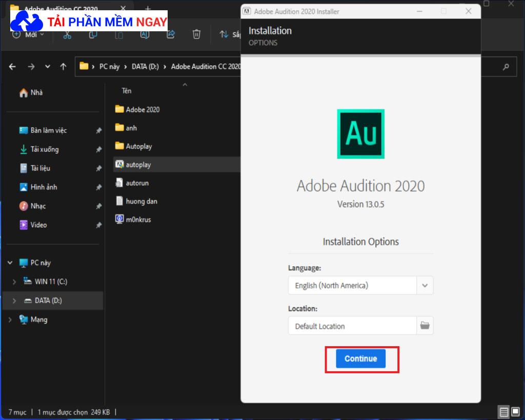Collapse the PC này tree node
Image resolution: width=525 pixels, height=420 pixels.
[10, 263]
